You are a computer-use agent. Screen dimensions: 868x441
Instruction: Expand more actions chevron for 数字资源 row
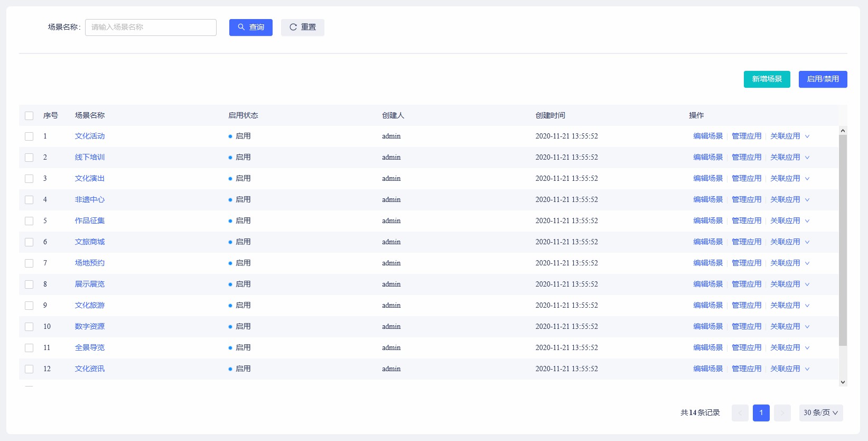point(807,327)
